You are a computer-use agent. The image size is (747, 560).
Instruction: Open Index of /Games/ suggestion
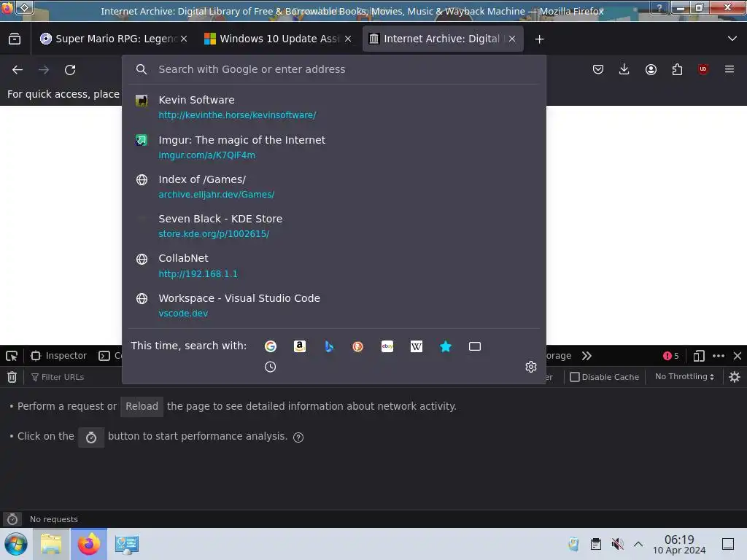coord(334,186)
